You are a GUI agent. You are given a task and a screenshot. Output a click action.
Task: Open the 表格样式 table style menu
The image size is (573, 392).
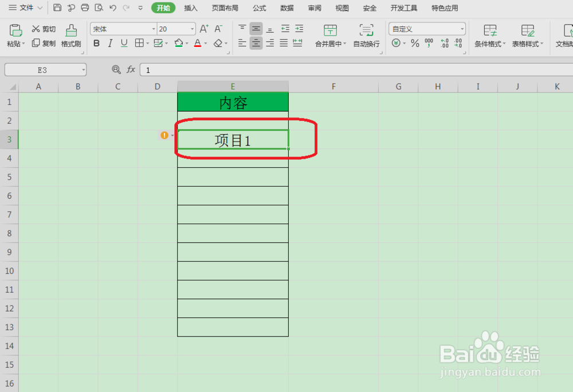click(527, 36)
